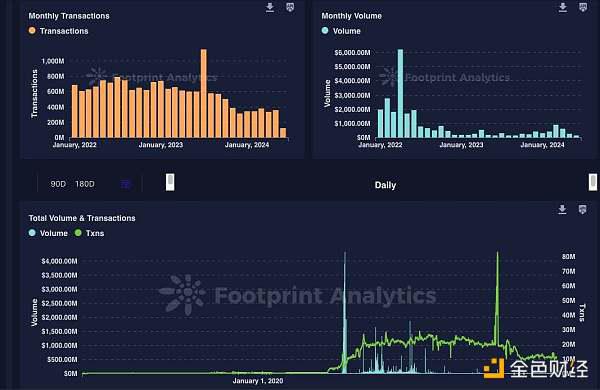Click shield icon on Monthly Transactions panel

click(290, 7)
